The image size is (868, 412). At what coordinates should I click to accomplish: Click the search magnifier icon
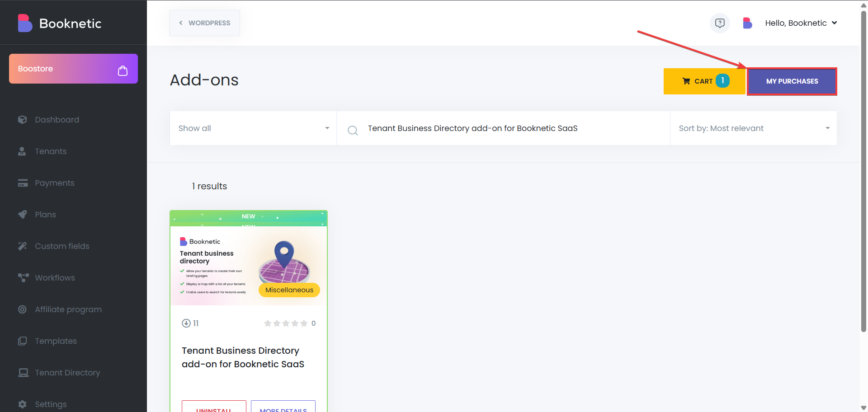tap(353, 131)
